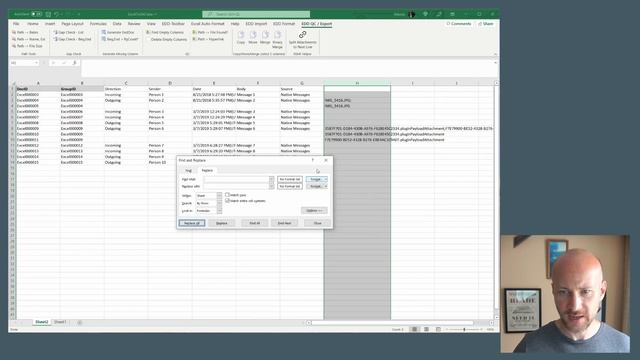The image size is (640, 360).
Task: Open the Look in Formulas dropdown
Action: pyautogui.click(x=219, y=211)
